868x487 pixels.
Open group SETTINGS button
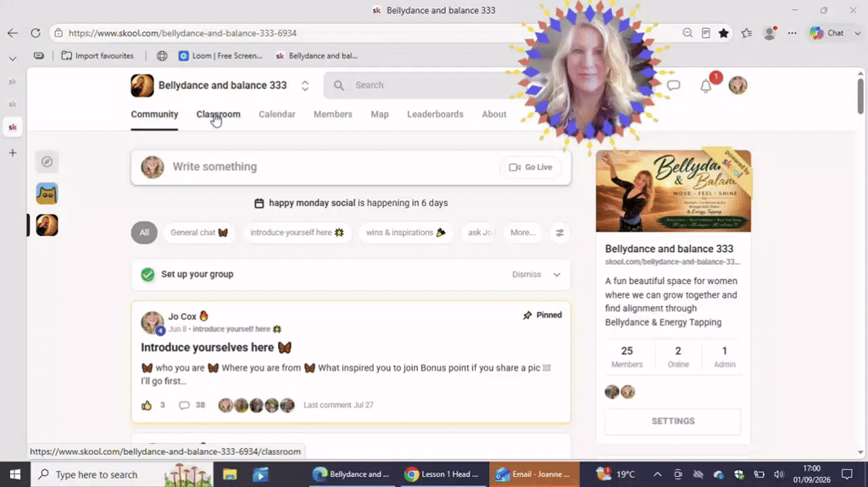pos(673,422)
